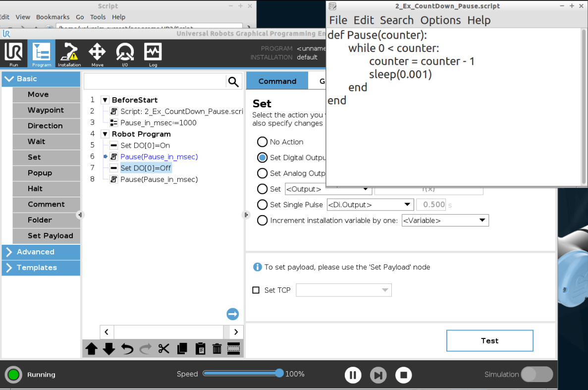Click the Test button
The height and width of the screenshot is (390, 588).
490,341
